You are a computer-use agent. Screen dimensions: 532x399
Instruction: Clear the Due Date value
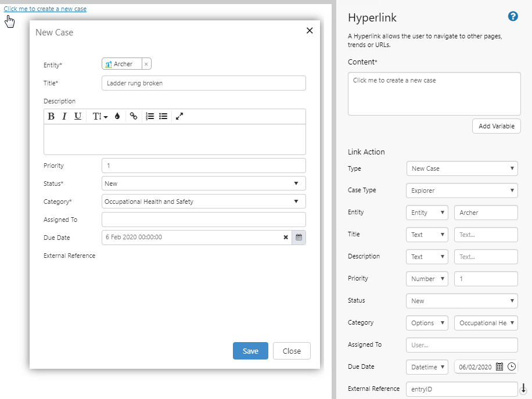click(286, 238)
